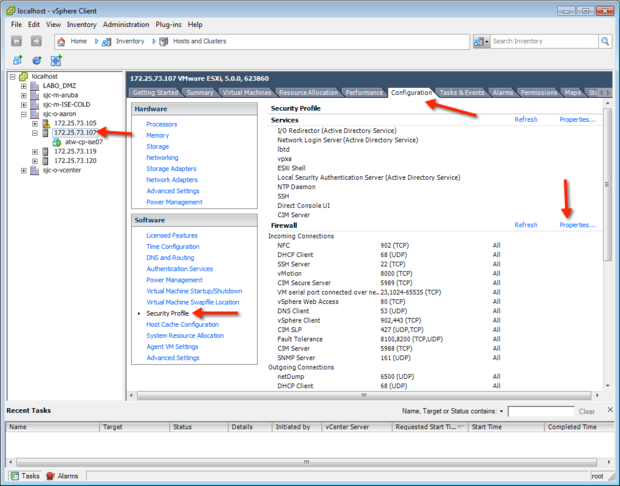This screenshot has width=620, height=486.
Task: Switch to the Virtual Machines tab
Action: click(x=247, y=93)
